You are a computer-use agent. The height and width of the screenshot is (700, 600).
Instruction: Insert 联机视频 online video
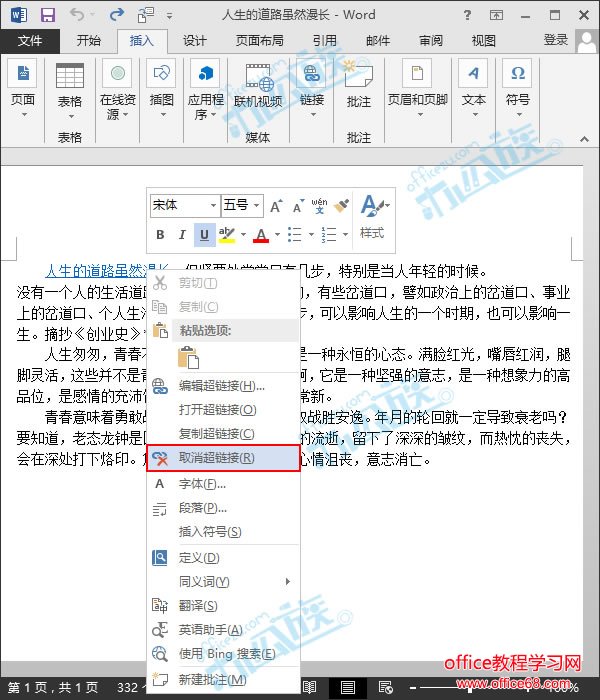258,87
